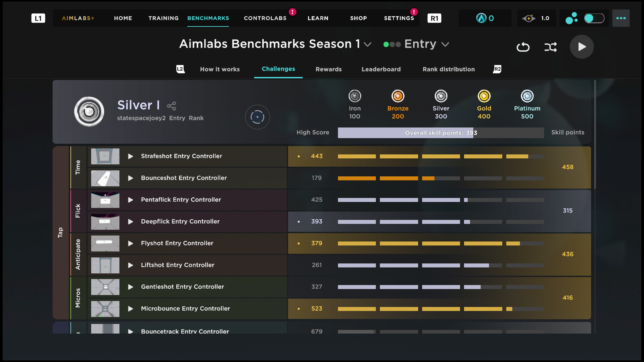Screen dimensions: 644x362
Task: Switch to the Rewards tab
Action: [329, 69]
